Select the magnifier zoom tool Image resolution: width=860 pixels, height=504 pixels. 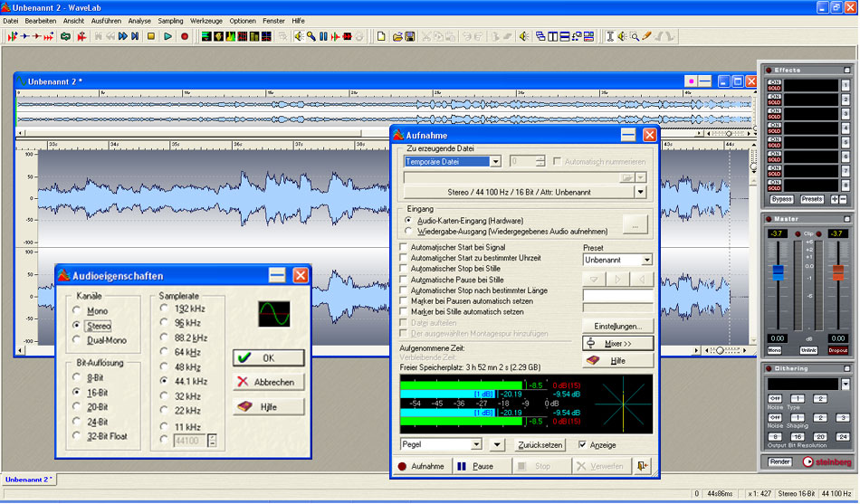click(x=635, y=36)
